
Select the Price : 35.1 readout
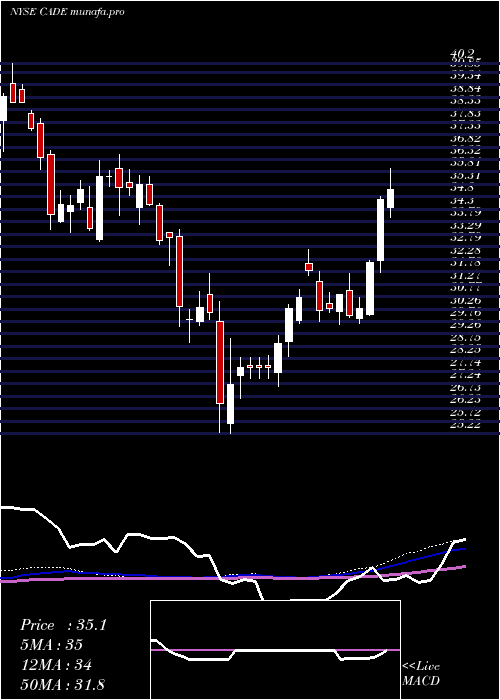click(63, 625)
